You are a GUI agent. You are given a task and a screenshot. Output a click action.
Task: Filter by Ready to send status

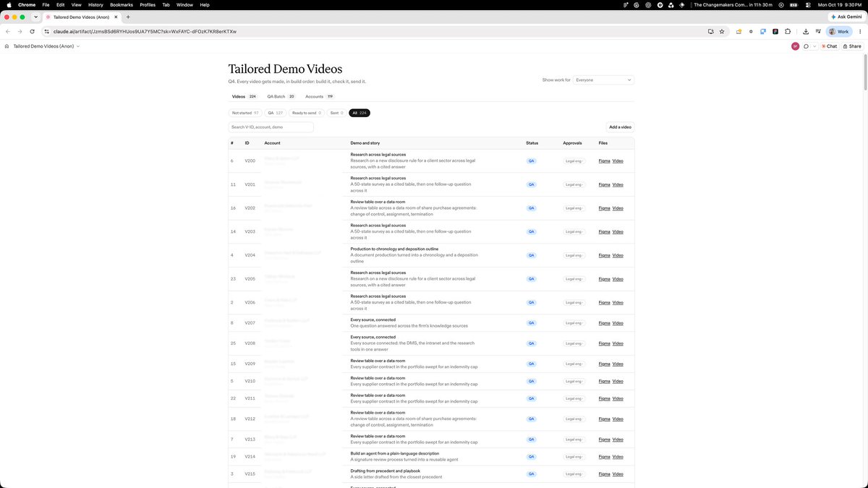[307, 113]
